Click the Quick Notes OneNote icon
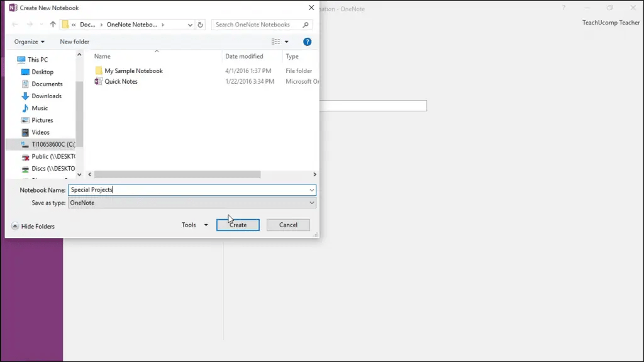The height and width of the screenshot is (362, 644). coord(98,81)
